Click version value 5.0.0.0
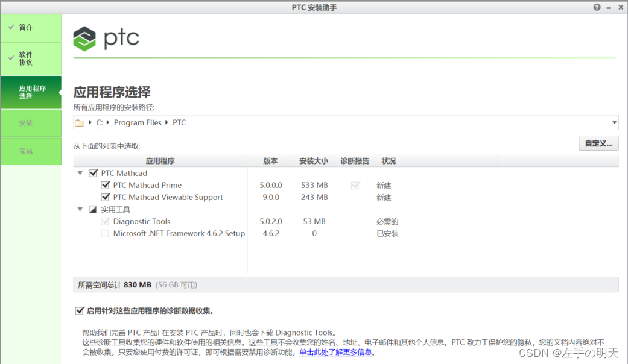Viewport: 628px width, 364px height. click(271, 185)
